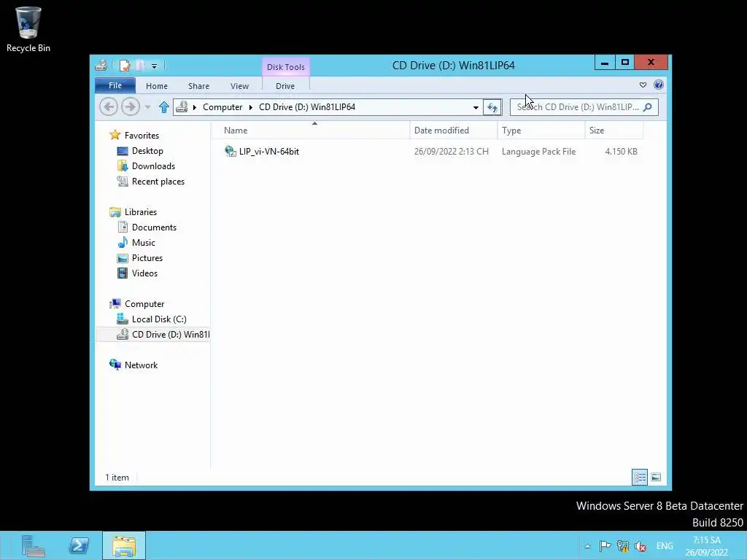The width and height of the screenshot is (747, 560).
Task: Open Recent places in navigation pane
Action: (x=158, y=182)
